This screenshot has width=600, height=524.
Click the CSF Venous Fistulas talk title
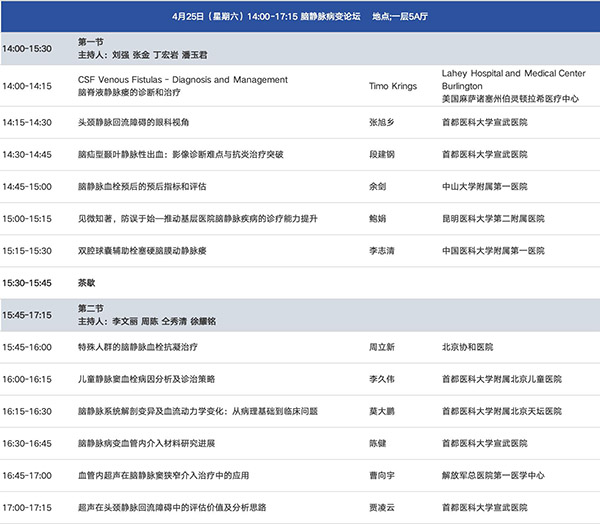pos(182,79)
